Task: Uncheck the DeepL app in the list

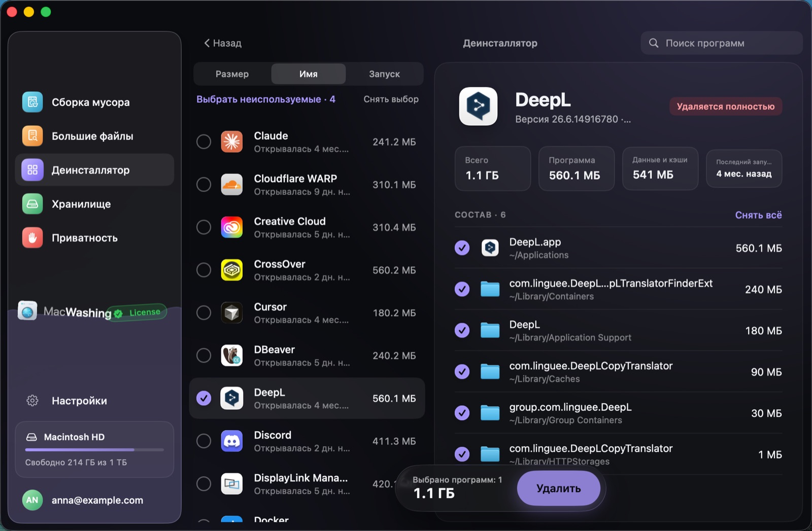Action: [204, 399]
